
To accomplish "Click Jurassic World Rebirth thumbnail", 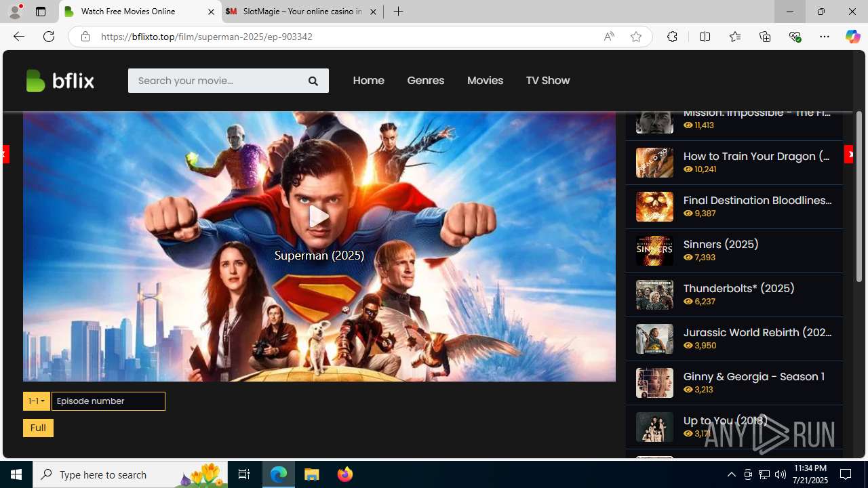I will point(654,339).
